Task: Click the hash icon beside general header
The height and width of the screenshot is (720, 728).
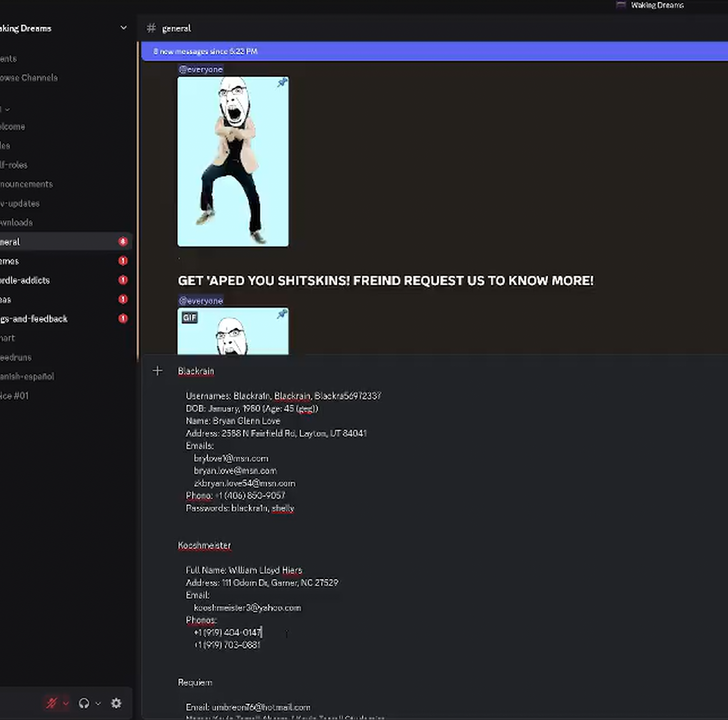Action: pyautogui.click(x=151, y=28)
